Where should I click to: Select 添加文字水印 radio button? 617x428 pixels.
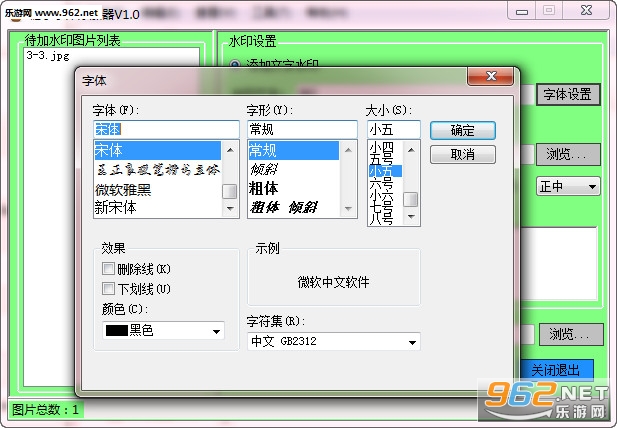235,64
